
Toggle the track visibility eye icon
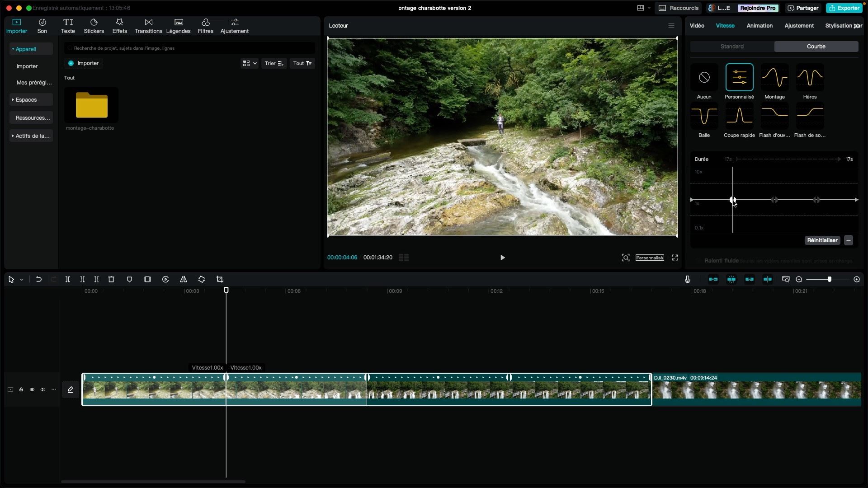click(32, 389)
